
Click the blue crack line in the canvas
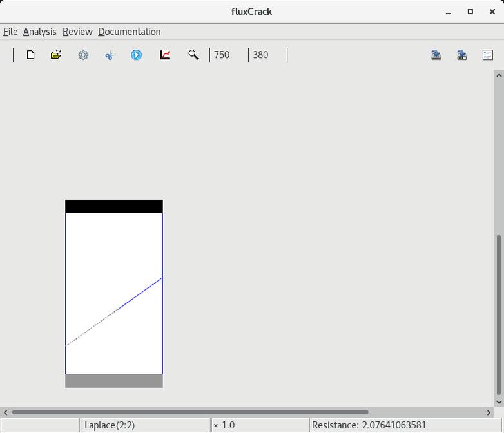pyautogui.click(x=141, y=293)
